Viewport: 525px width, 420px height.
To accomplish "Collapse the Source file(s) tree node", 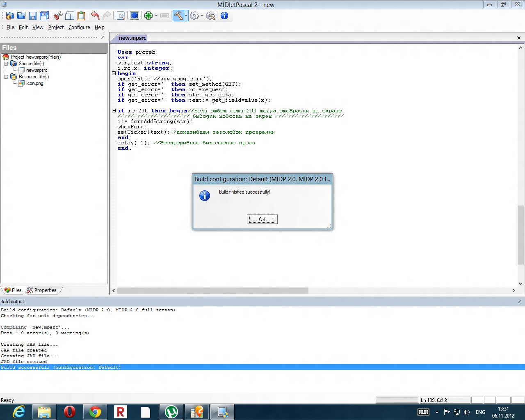I will [x=6, y=64].
